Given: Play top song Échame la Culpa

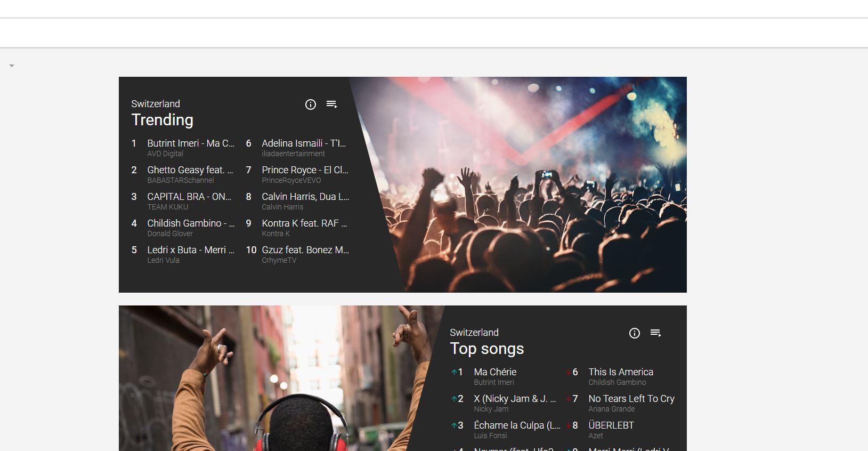Looking at the screenshot, I should pyautogui.click(x=517, y=425).
